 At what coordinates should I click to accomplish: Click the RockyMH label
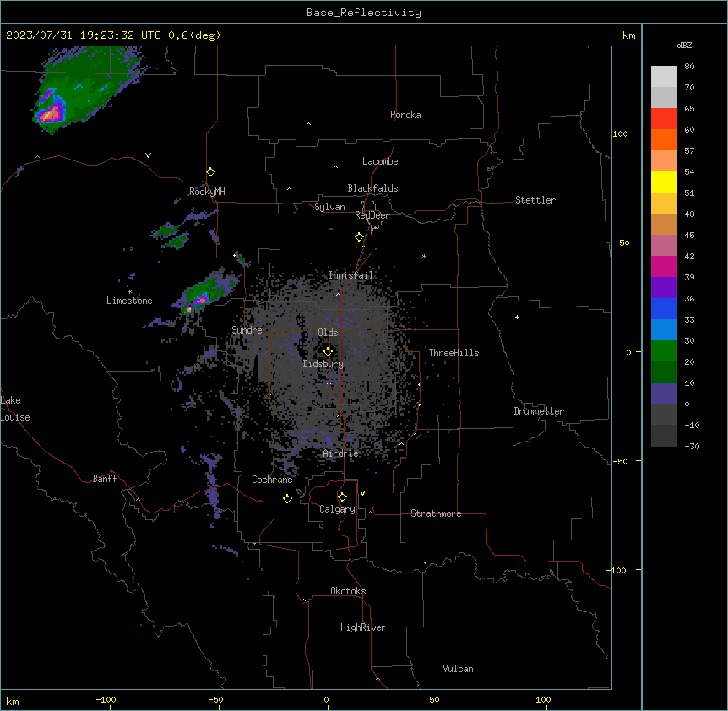[207, 192]
